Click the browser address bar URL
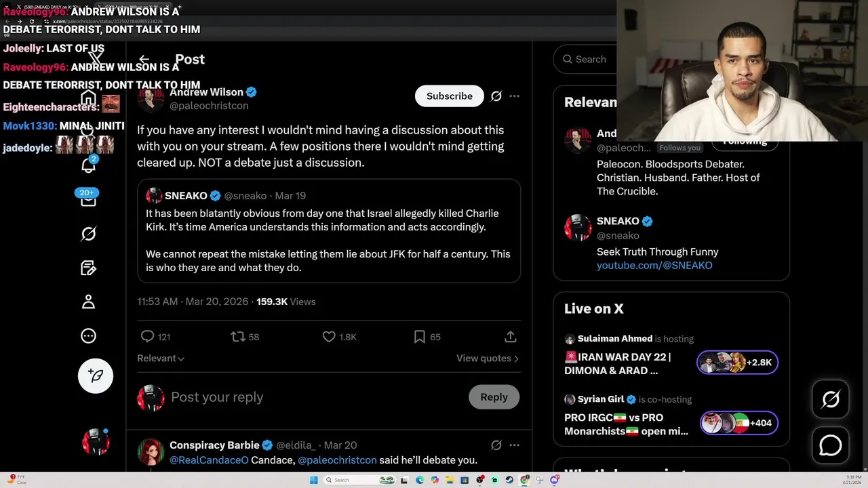This screenshot has width=868, height=488. pos(108,22)
